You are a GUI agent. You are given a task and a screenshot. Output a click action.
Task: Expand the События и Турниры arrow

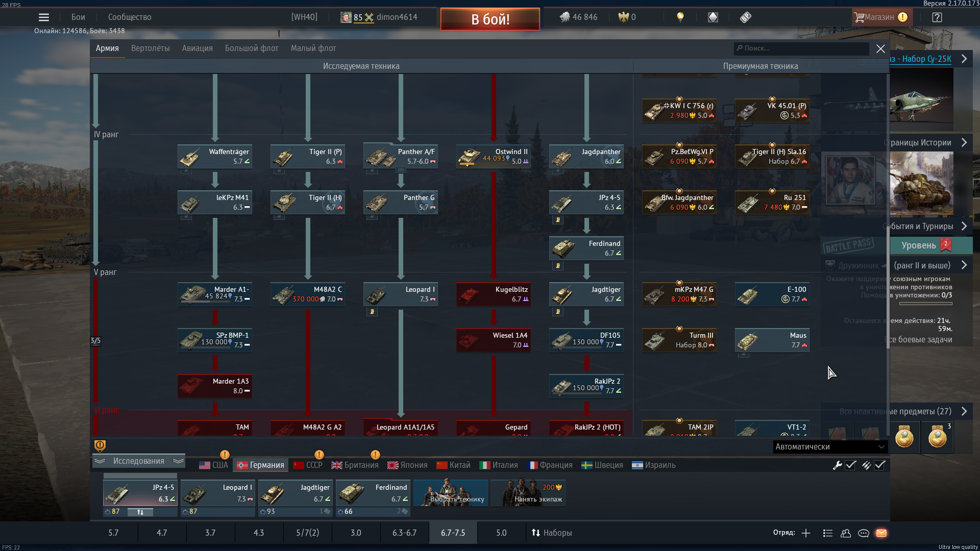[964, 226]
